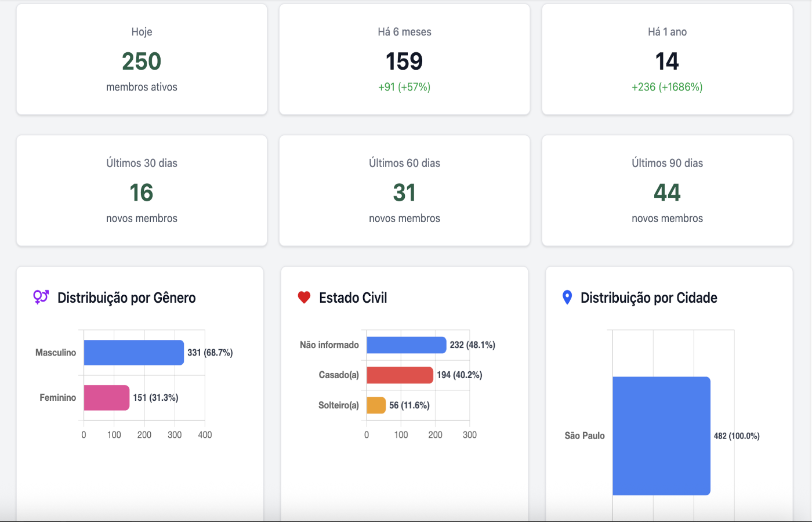This screenshot has width=812, height=522.
Task: Click the red heart icon on Estado Civil card
Action: point(303,296)
